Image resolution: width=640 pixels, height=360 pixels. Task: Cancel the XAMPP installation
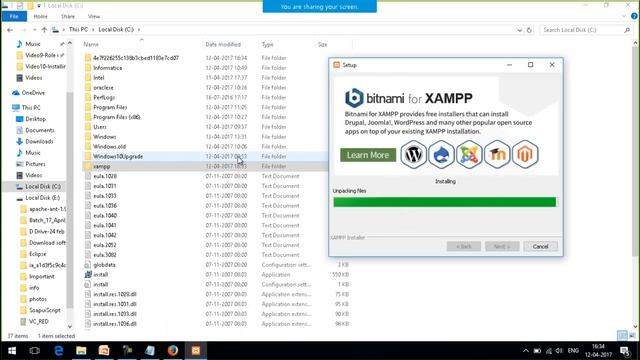click(x=540, y=247)
